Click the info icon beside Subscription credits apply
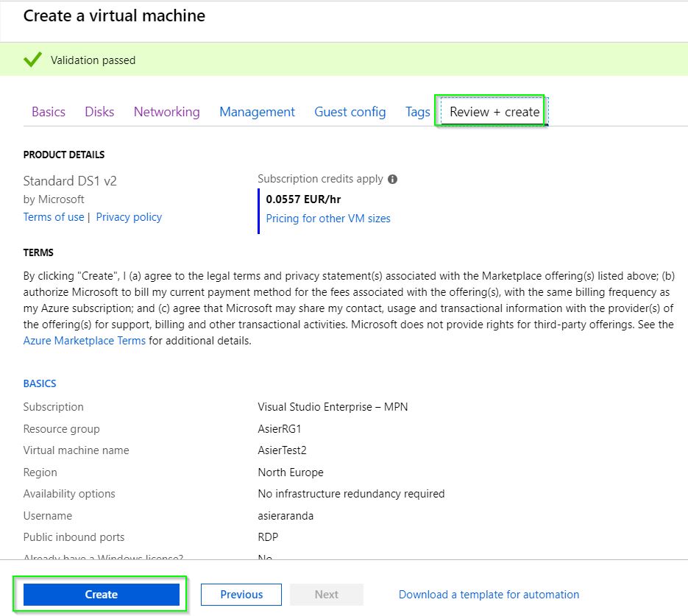This screenshot has height=616, width=688. [393, 179]
